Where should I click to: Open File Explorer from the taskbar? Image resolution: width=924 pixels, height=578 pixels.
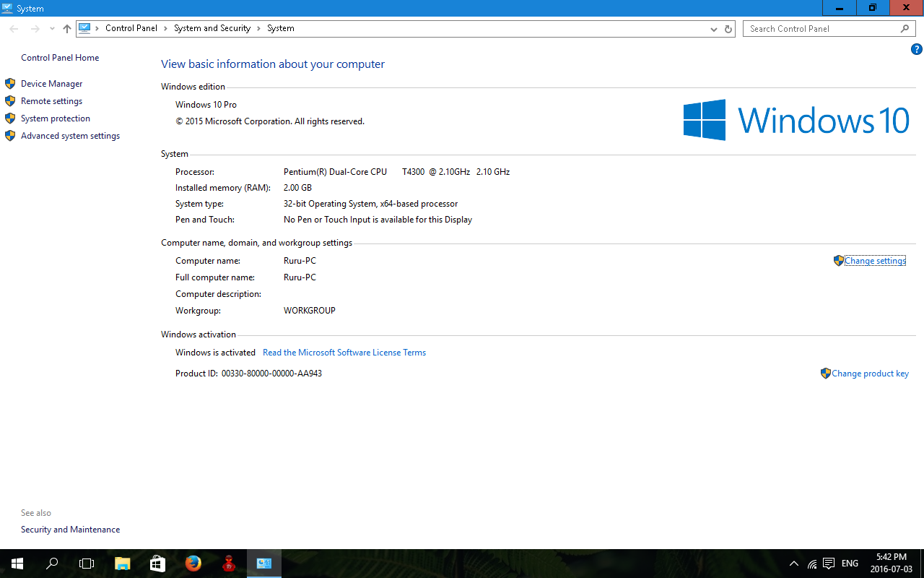(x=122, y=564)
